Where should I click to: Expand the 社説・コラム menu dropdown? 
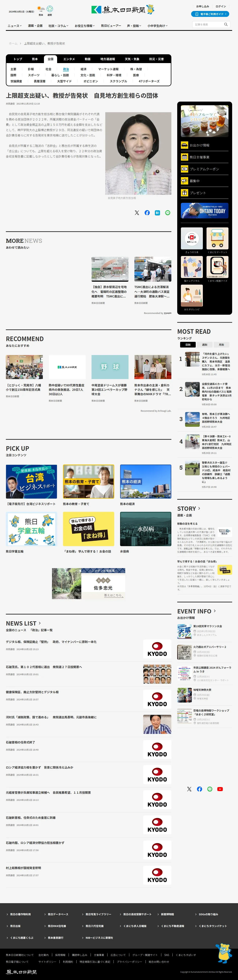coord(58,25)
